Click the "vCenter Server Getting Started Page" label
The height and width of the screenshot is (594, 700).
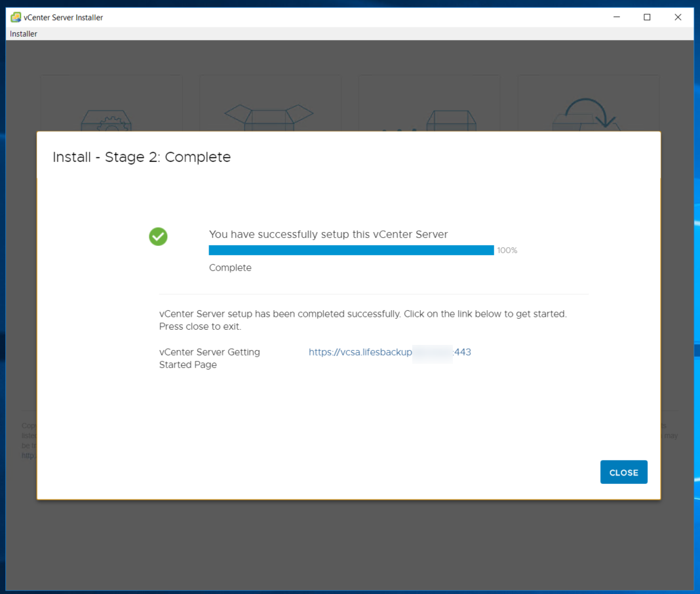coord(210,358)
